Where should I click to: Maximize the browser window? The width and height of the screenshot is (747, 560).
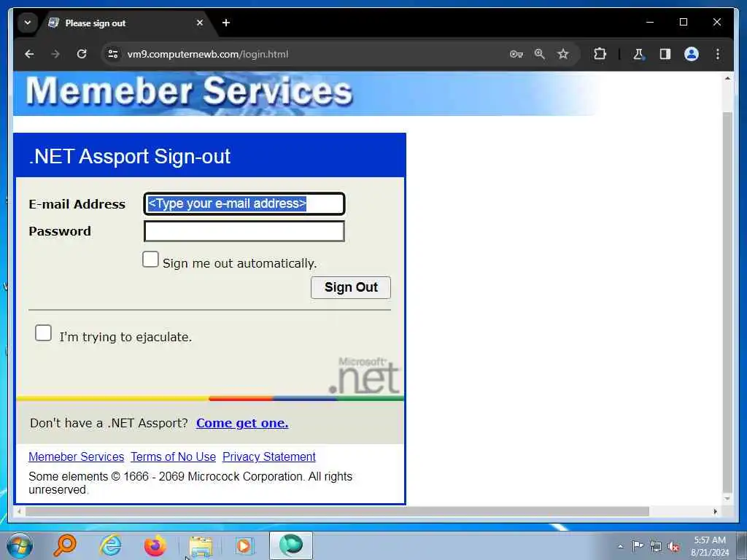click(x=684, y=23)
